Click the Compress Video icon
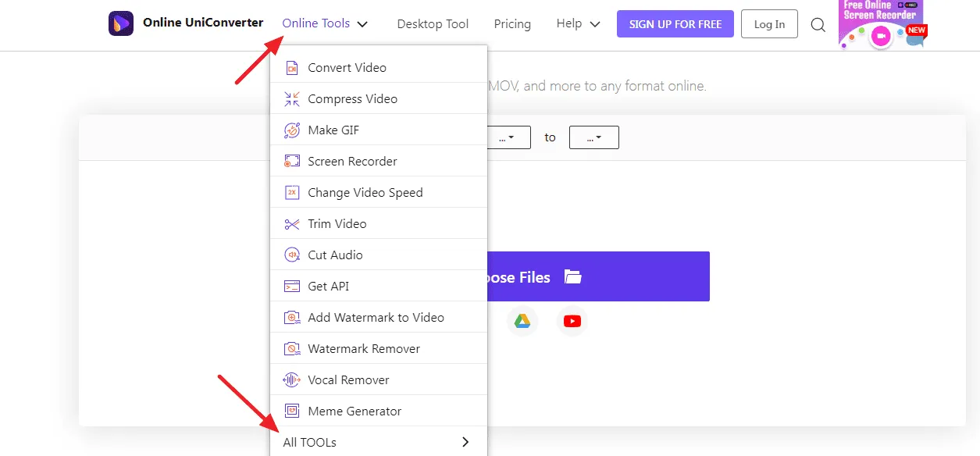Viewport: 980px width, 456px height. tap(292, 99)
